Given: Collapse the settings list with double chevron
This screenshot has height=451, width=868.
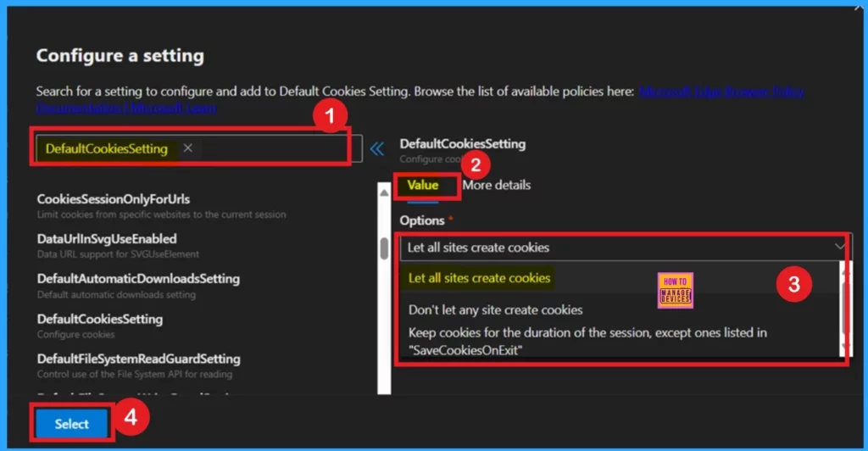Looking at the screenshot, I should pos(377,149).
